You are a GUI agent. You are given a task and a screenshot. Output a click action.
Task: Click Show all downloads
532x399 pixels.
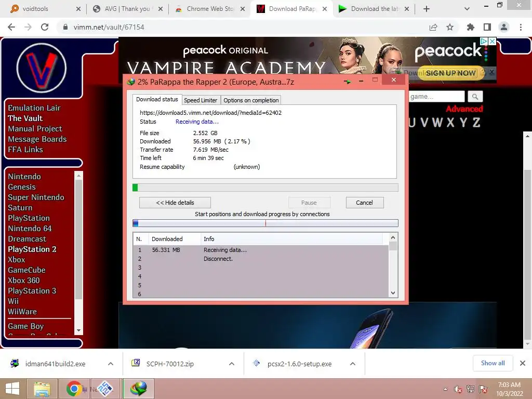point(493,363)
